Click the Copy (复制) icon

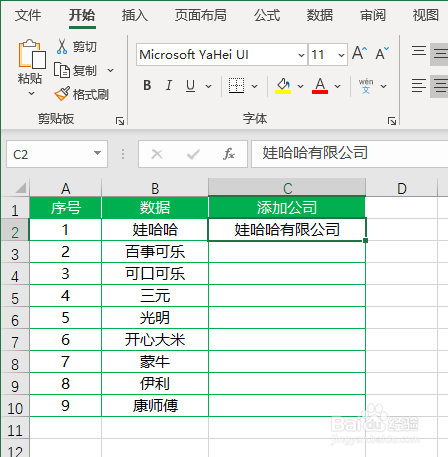(x=62, y=70)
